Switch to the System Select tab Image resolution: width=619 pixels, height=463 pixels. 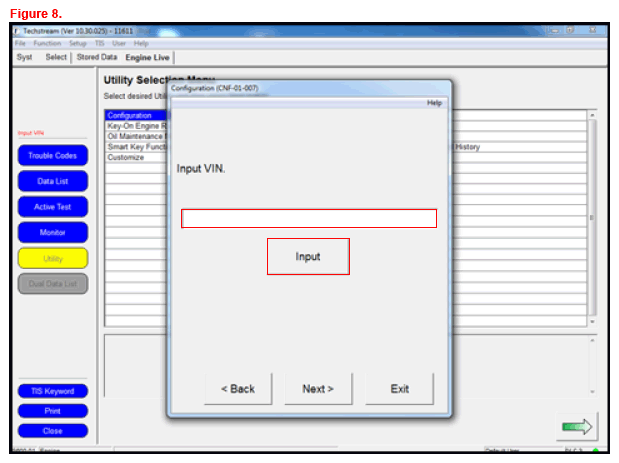point(42,57)
